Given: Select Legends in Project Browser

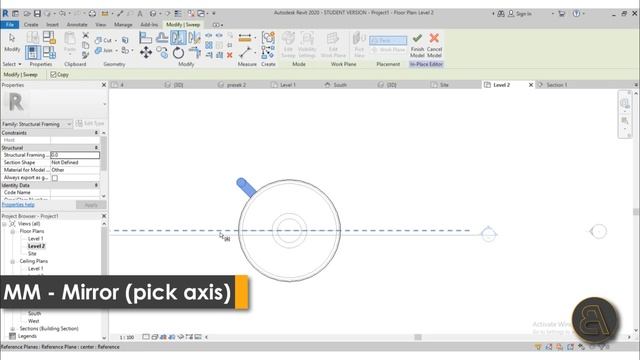Looking at the screenshot, I should coord(27,336).
